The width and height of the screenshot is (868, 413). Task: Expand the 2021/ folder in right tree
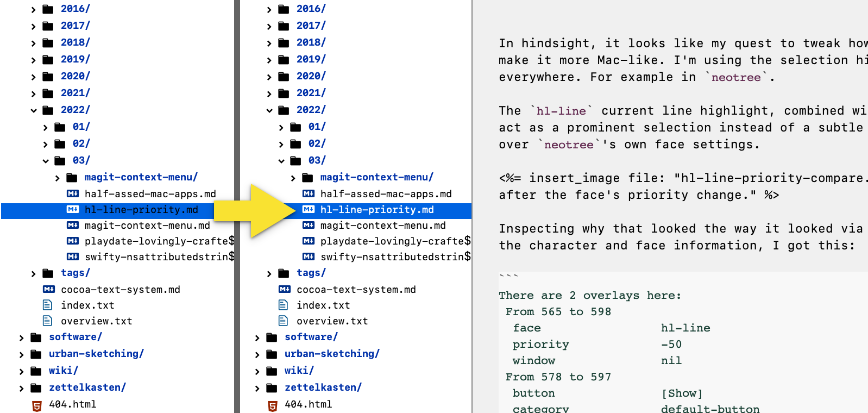click(269, 94)
